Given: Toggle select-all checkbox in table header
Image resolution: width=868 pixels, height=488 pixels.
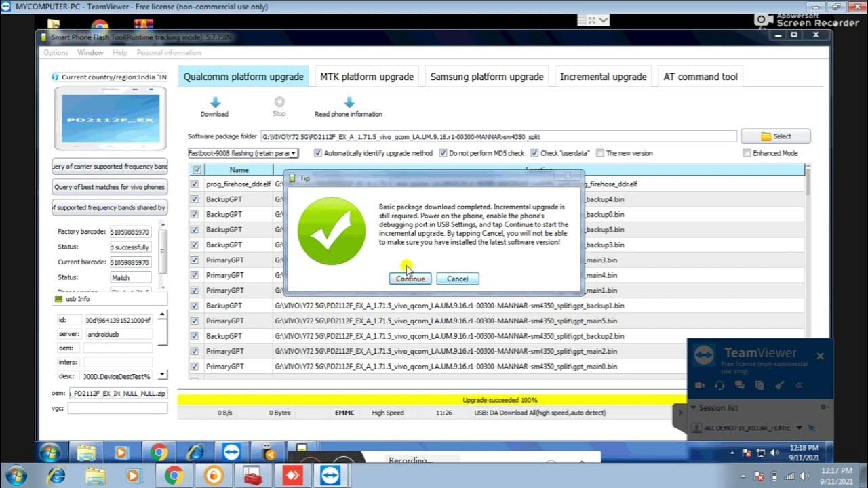Looking at the screenshot, I should [x=197, y=170].
